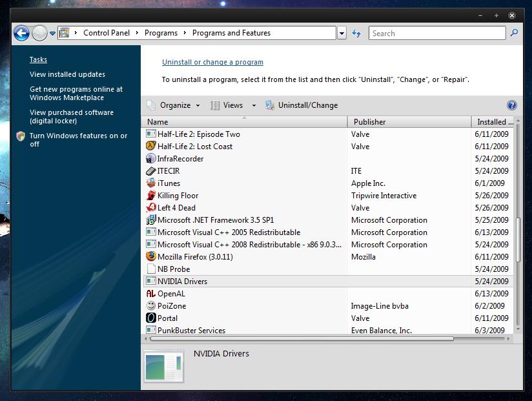Image resolution: width=532 pixels, height=401 pixels.
Task: Click the 6/2/2009 install date cell
Action: click(489, 305)
